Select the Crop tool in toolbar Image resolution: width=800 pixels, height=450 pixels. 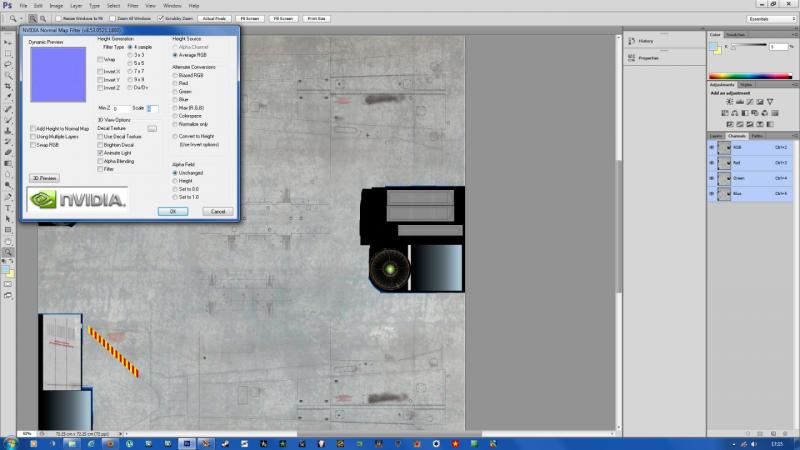point(8,86)
